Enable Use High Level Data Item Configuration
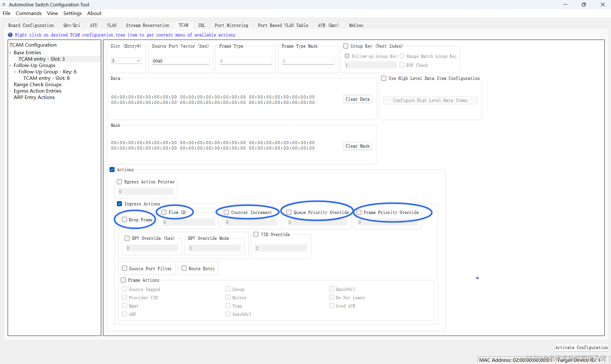The image size is (611, 364). (384, 78)
